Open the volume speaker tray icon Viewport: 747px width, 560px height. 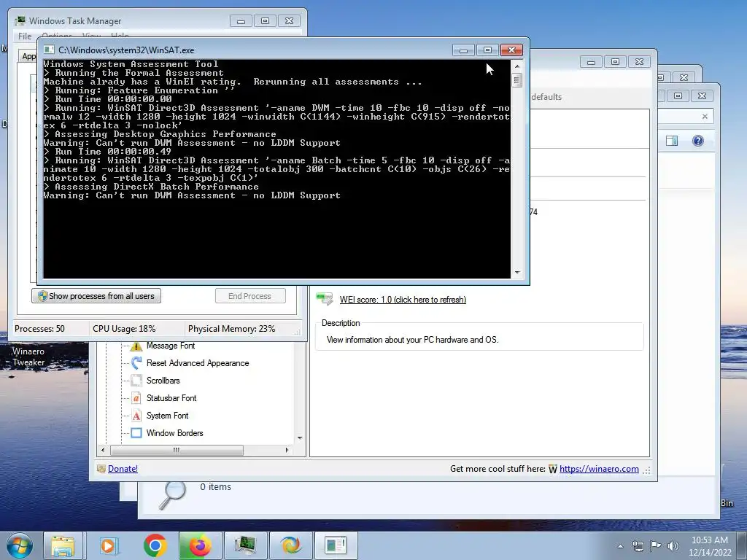673,546
